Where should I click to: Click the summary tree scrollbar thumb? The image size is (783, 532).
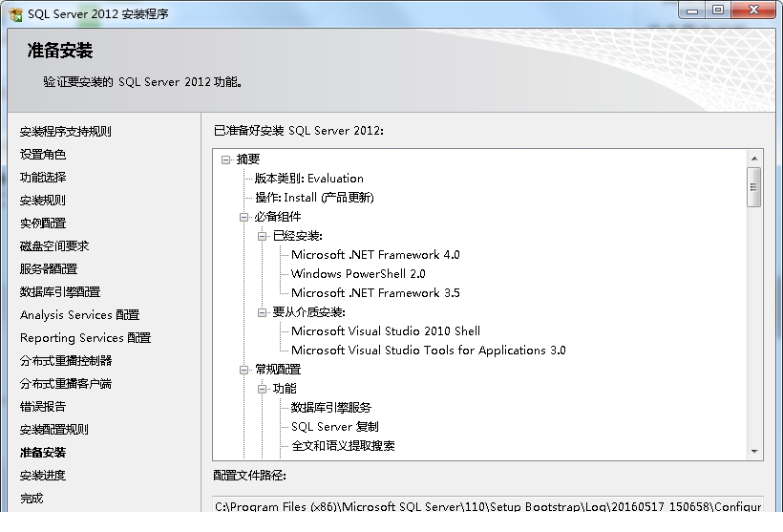754,187
